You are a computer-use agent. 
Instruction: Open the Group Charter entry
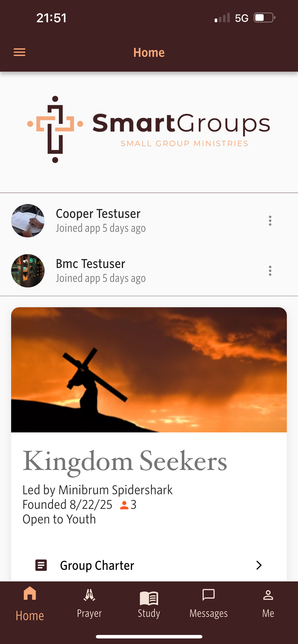pyautogui.click(x=97, y=565)
